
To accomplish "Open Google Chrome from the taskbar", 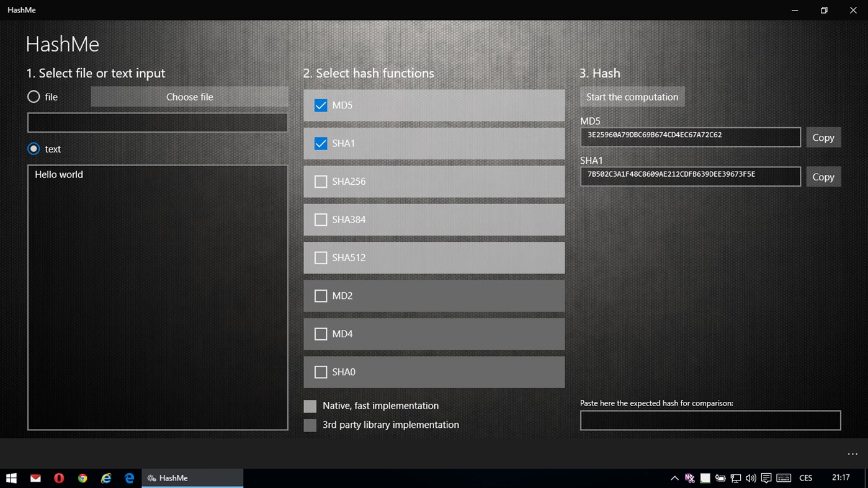I will point(82,478).
